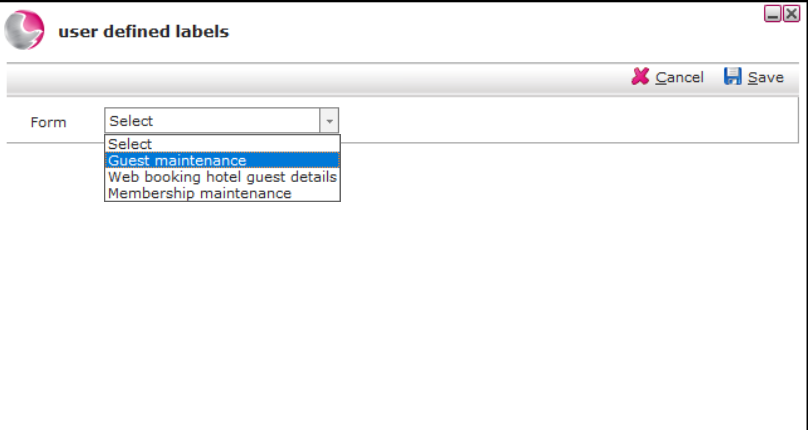This screenshot has width=808, height=430.
Task: Click the Form combo box showing Select
Action: pos(222,121)
